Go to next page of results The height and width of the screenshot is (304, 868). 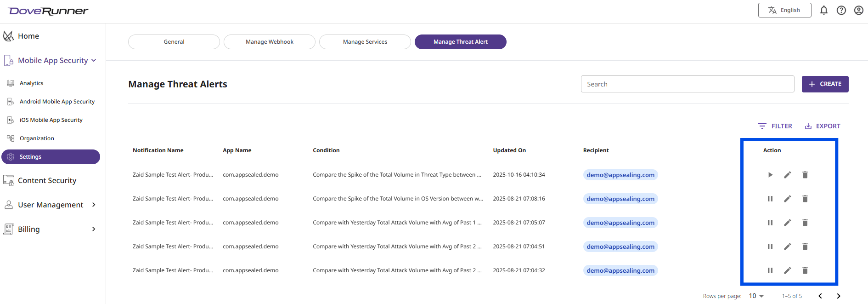click(839, 296)
